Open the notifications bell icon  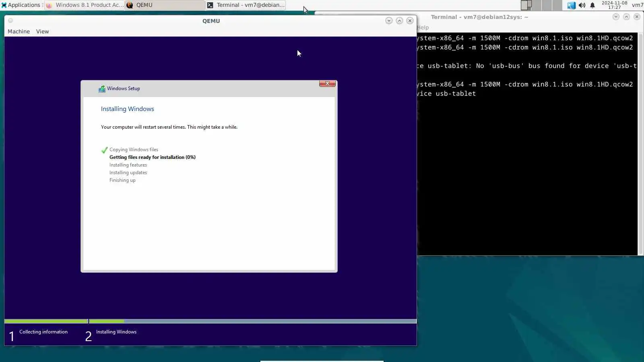point(592,5)
